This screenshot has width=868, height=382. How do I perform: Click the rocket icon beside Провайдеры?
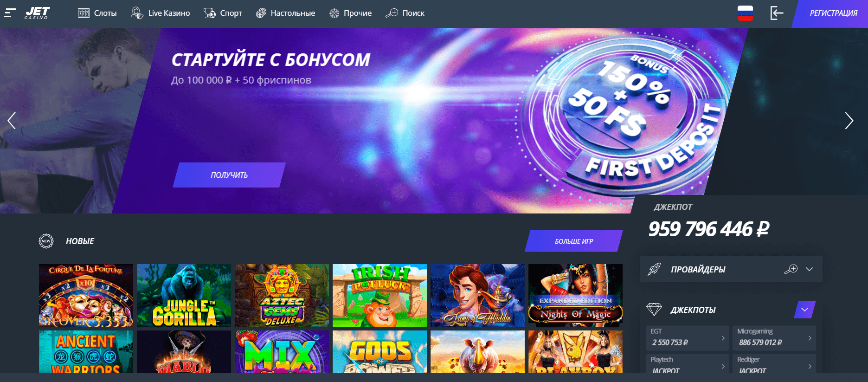click(654, 269)
